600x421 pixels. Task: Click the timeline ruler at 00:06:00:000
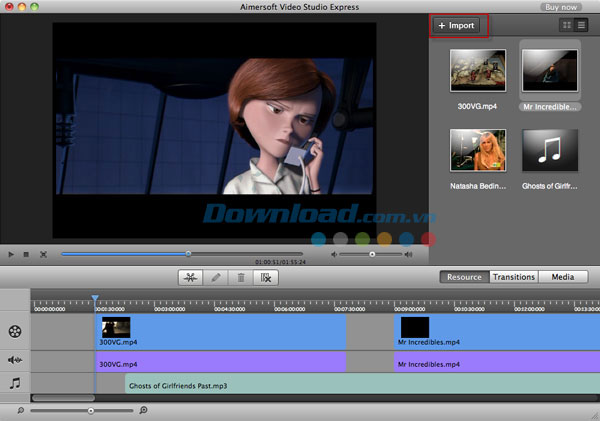(290, 309)
